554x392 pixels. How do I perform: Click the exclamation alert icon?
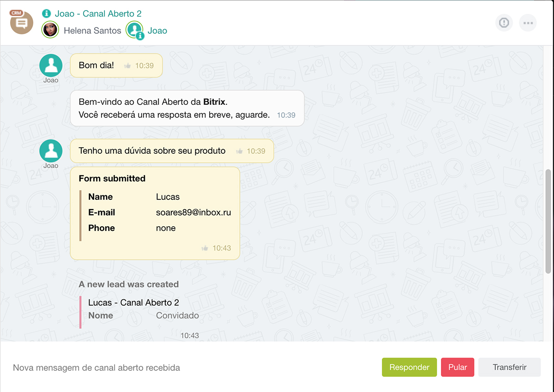[504, 23]
